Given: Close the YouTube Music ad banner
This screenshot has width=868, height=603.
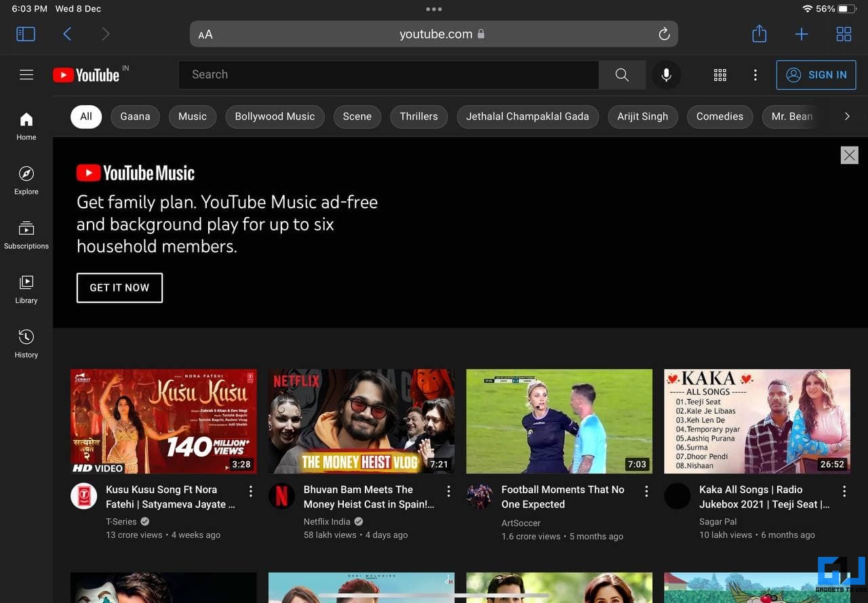Looking at the screenshot, I should tap(849, 155).
